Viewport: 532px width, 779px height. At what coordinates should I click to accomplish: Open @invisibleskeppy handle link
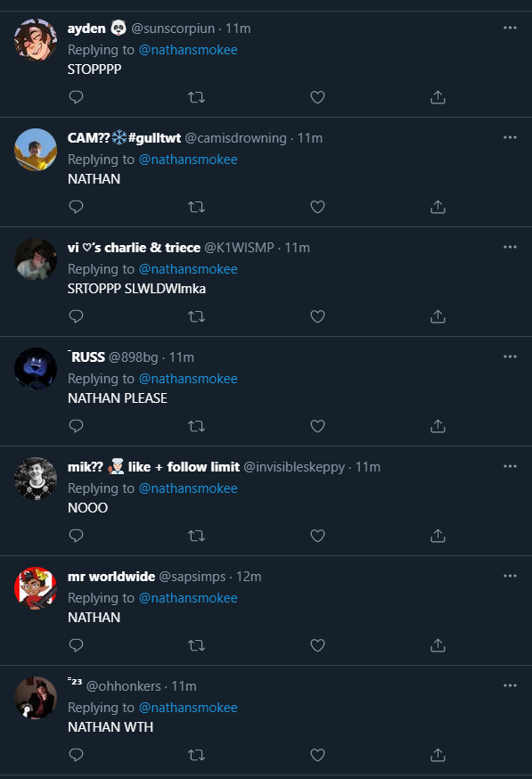294,467
